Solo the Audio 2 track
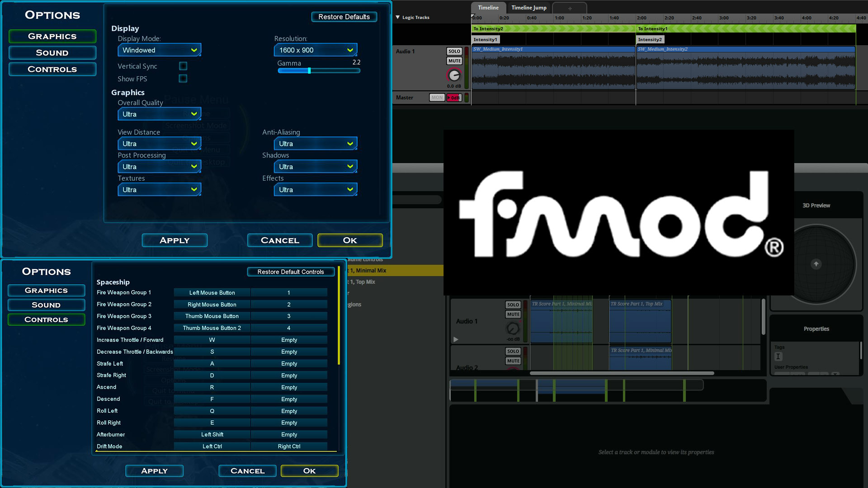Image resolution: width=868 pixels, height=488 pixels. click(x=513, y=352)
